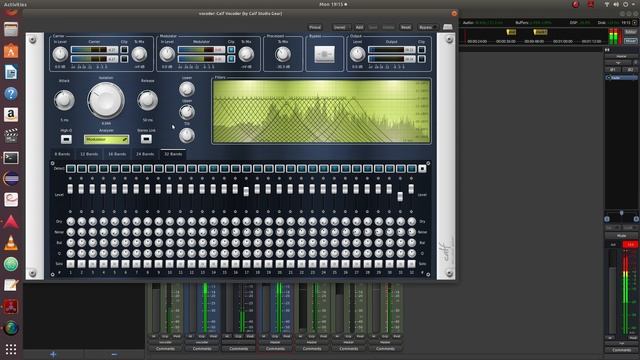Image resolution: width=640 pixels, height=360 pixels.
Task: Click the large Isolation knob
Action: point(106,100)
